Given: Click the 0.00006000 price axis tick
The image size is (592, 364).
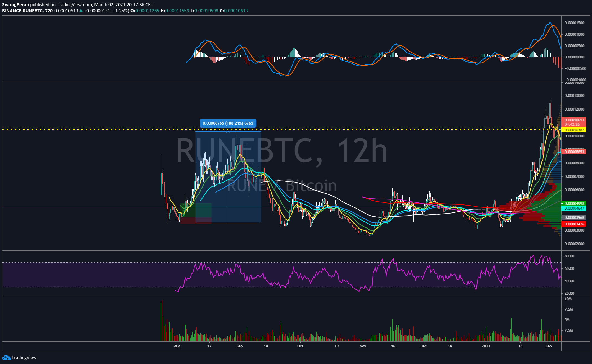Looking at the screenshot, I should tap(574, 190).
